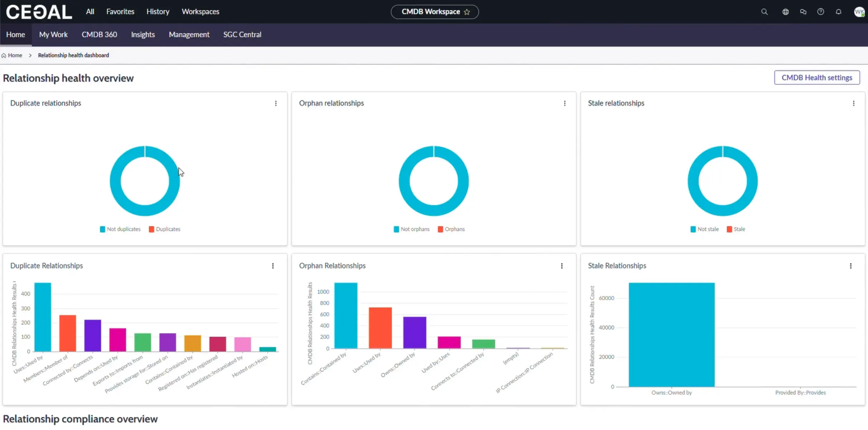Toggle the Duplicates legend item
Screen dimensions: 868x430
pos(168,229)
